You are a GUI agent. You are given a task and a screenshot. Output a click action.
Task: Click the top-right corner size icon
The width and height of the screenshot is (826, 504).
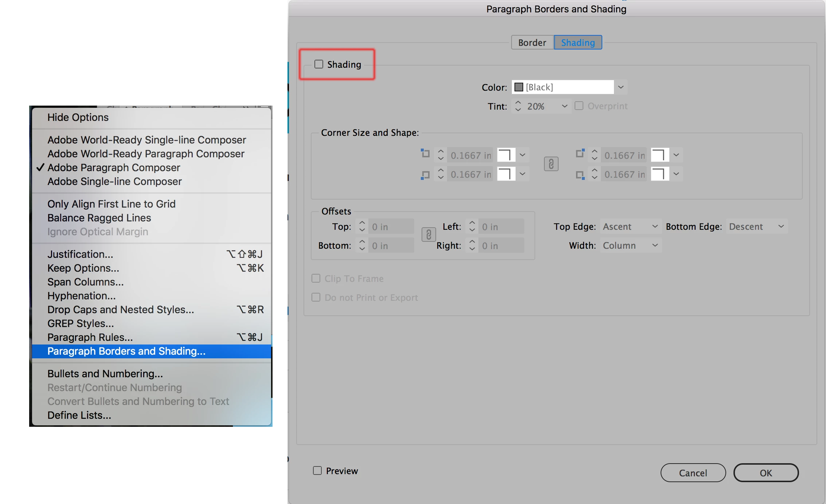click(x=580, y=154)
